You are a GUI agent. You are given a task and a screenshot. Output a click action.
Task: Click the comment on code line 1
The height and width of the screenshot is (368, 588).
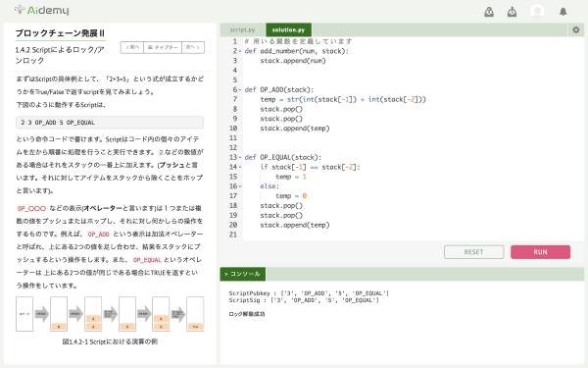click(298, 41)
